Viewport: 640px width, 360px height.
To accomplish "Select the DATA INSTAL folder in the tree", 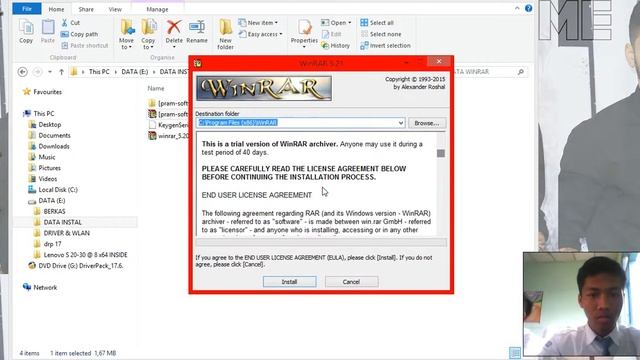I will coord(58,222).
